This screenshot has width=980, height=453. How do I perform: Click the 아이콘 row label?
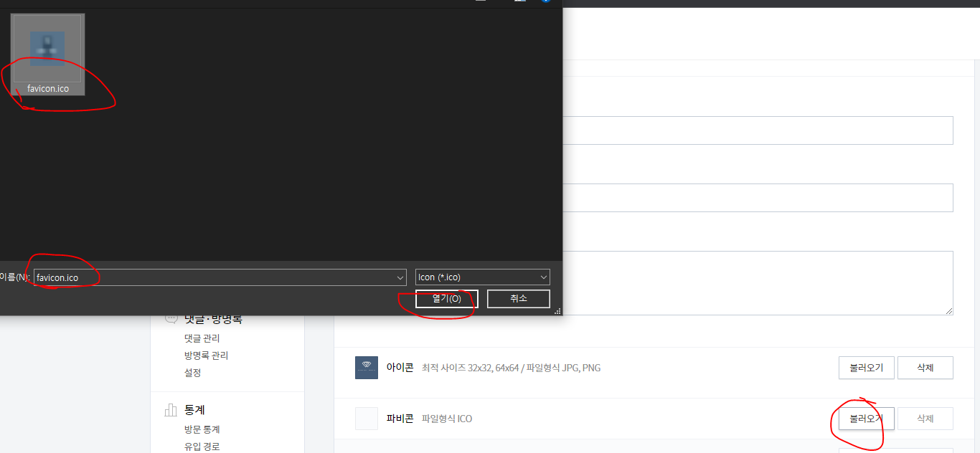(x=400, y=368)
